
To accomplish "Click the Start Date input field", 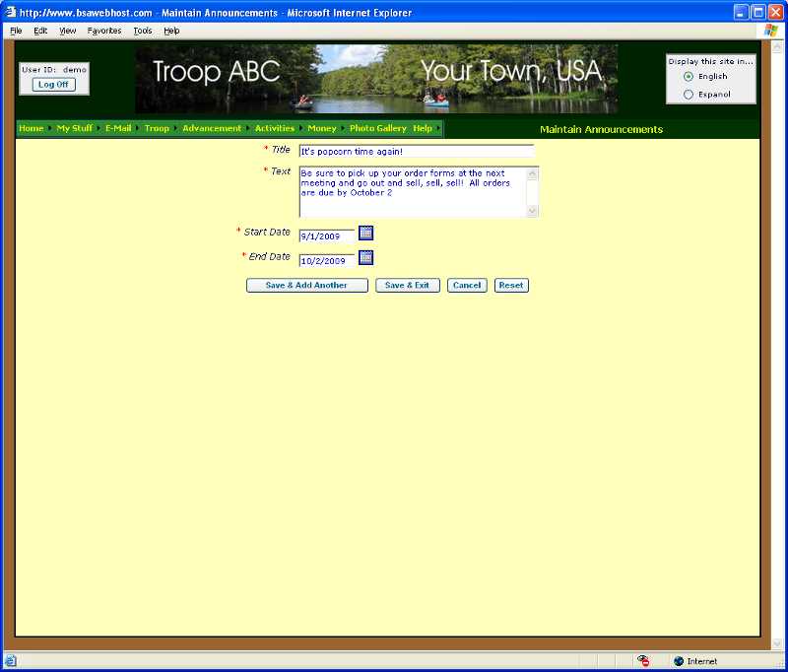I will coord(327,235).
